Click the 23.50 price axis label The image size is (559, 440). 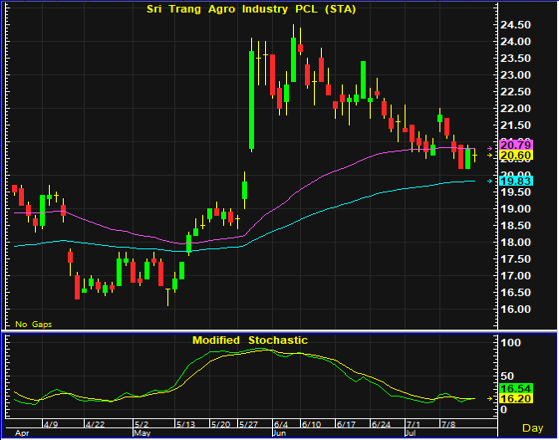tap(516, 58)
